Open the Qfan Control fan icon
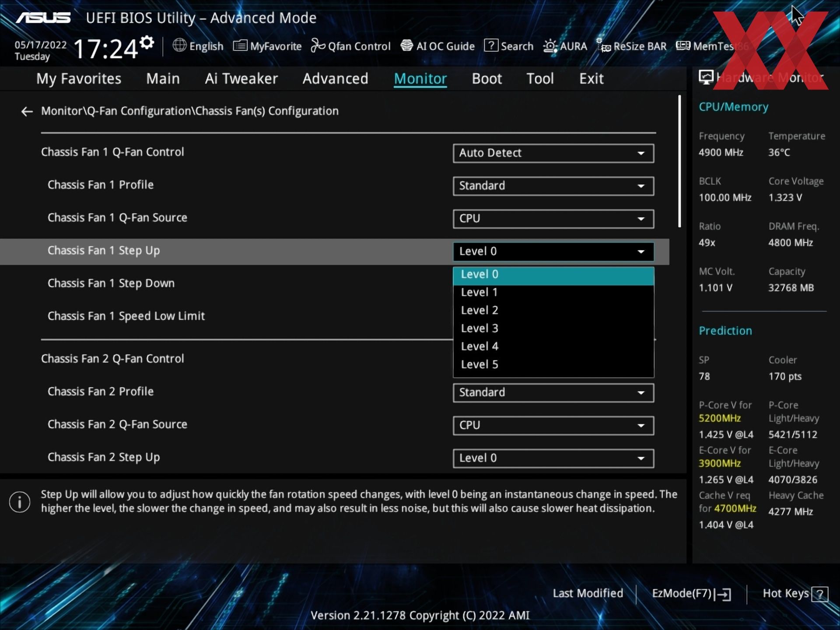The width and height of the screenshot is (840, 630). (x=318, y=45)
